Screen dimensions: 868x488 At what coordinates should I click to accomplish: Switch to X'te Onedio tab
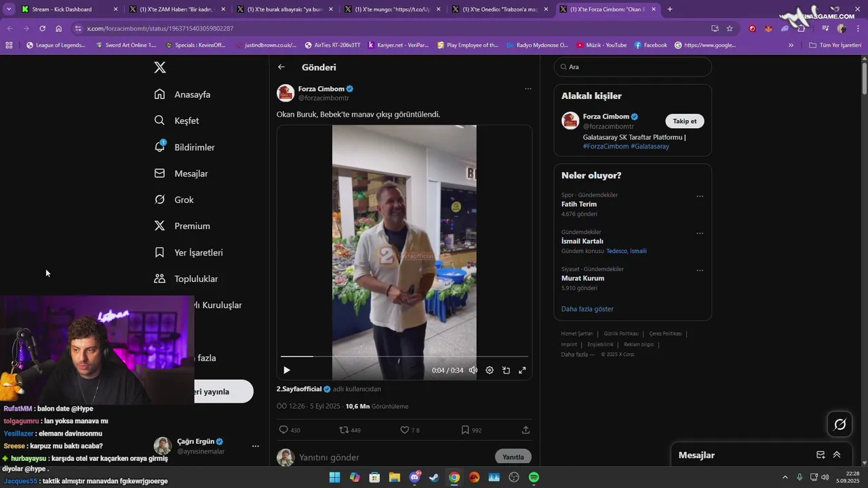pos(500,9)
